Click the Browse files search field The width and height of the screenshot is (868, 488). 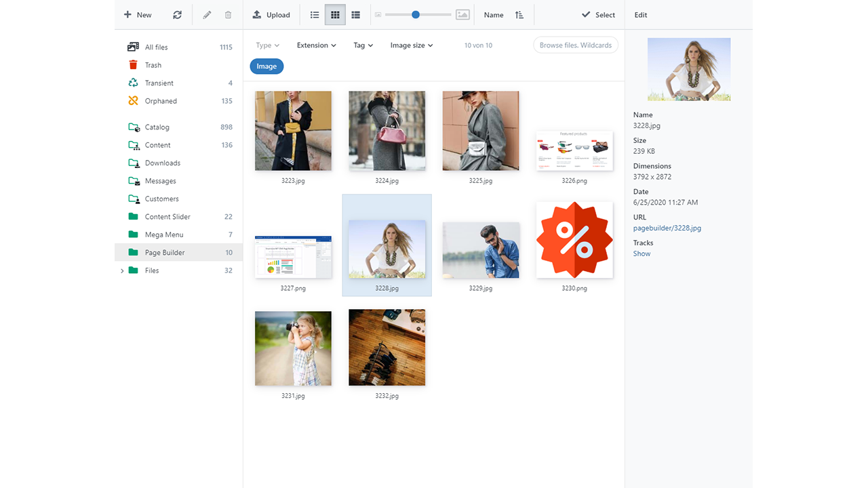tap(575, 45)
